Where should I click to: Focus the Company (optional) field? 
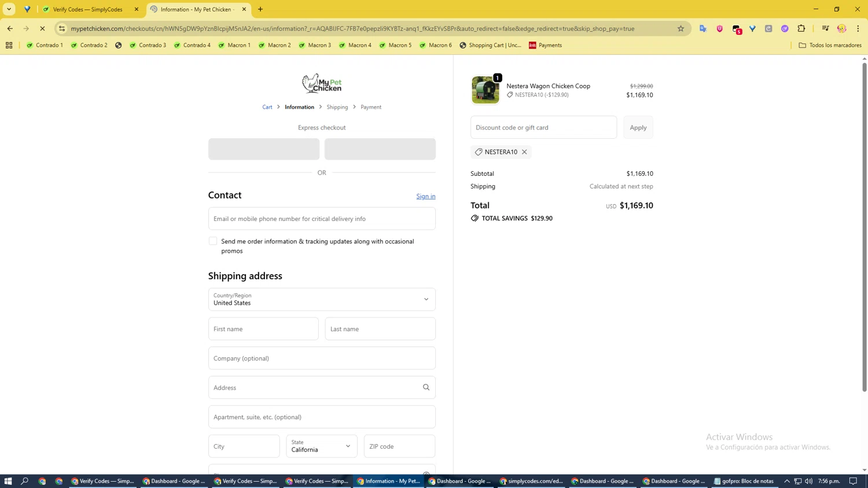pyautogui.click(x=322, y=358)
